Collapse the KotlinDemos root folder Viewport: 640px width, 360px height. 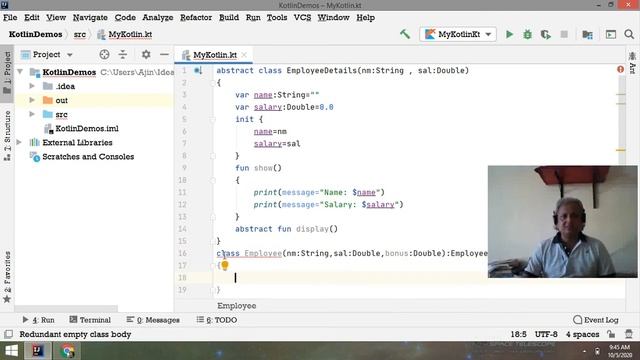(x=20, y=72)
